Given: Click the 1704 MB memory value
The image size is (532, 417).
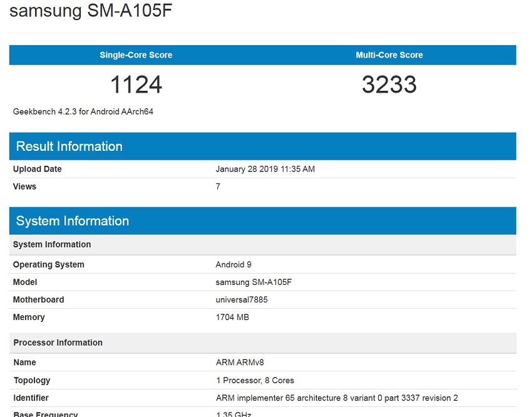Looking at the screenshot, I should pyautogui.click(x=232, y=317).
